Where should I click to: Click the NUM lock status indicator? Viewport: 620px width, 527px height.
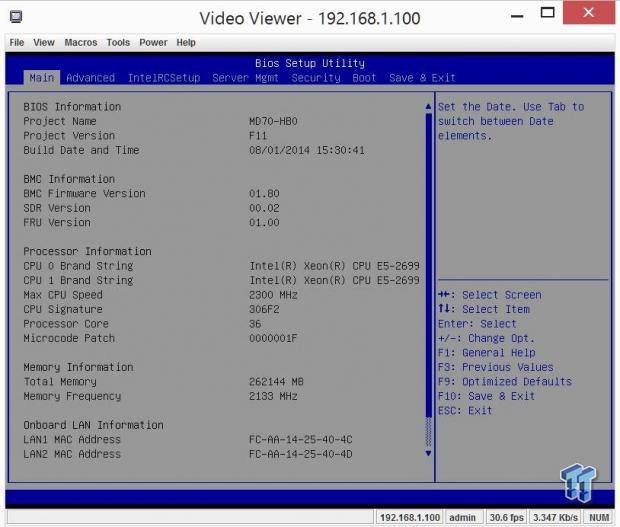pos(599,518)
